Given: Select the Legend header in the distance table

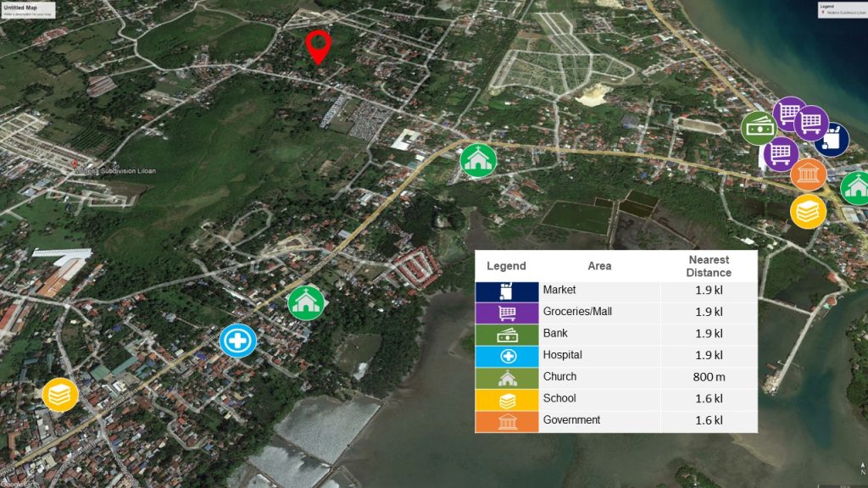Looking at the screenshot, I should [507, 265].
